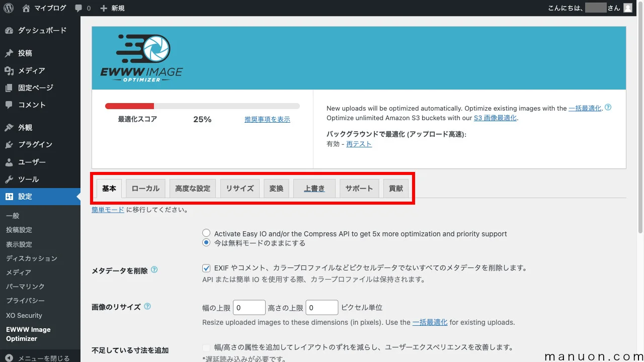This screenshot has height=362, width=644.
Task: Click help icon next to 一括最適化
Action: [608, 108]
